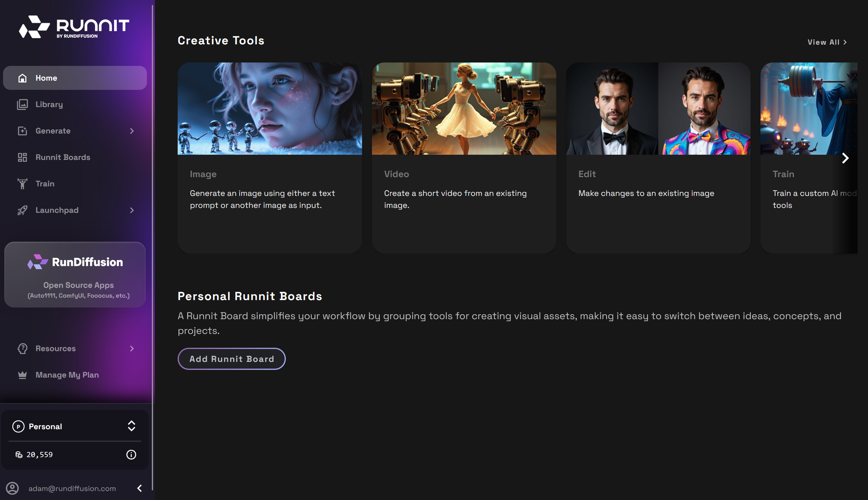The width and height of the screenshot is (868, 500).
Task: Click the Launchpad rocket icon
Action: pos(23,211)
